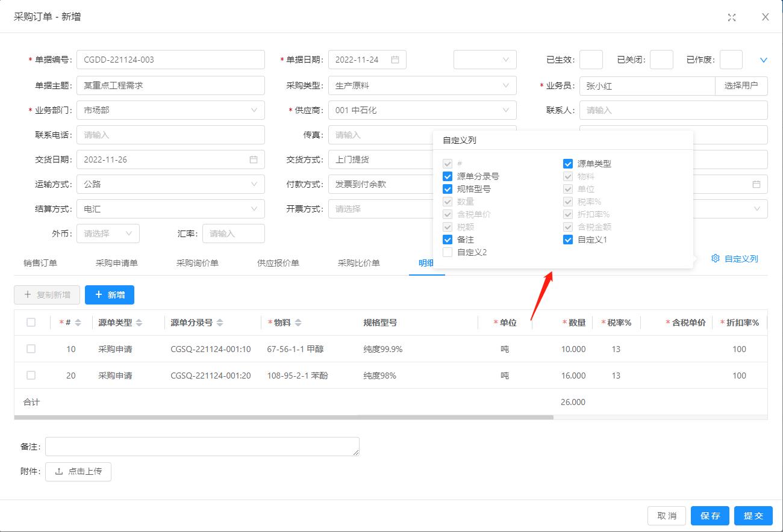
Task: Sort the 源单类型 column
Action: pyautogui.click(x=139, y=323)
